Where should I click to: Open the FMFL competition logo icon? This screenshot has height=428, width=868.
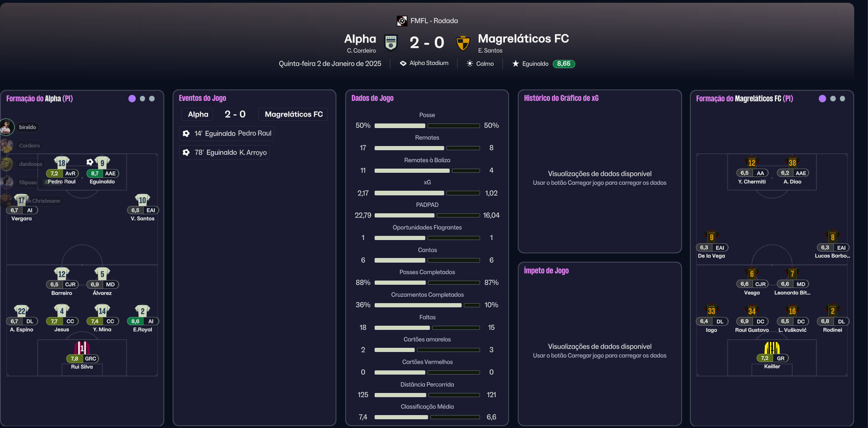[402, 21]
